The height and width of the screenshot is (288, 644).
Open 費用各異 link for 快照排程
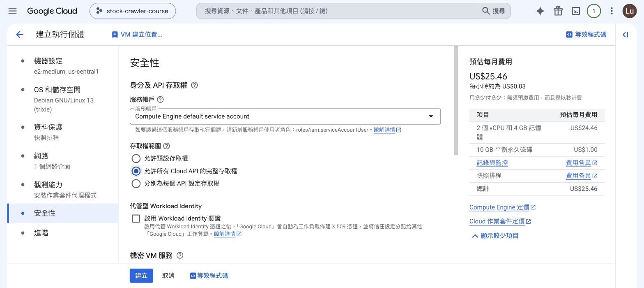pos(582,176)
